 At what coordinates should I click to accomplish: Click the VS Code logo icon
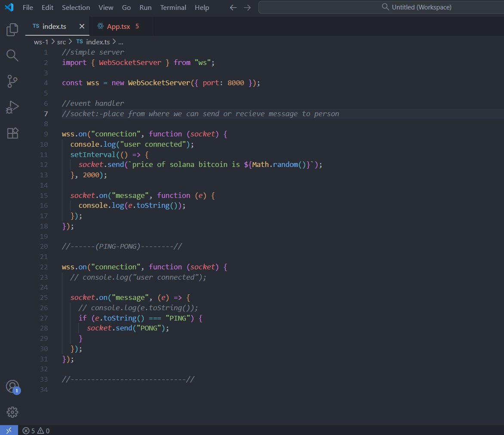tap(9, 7)
